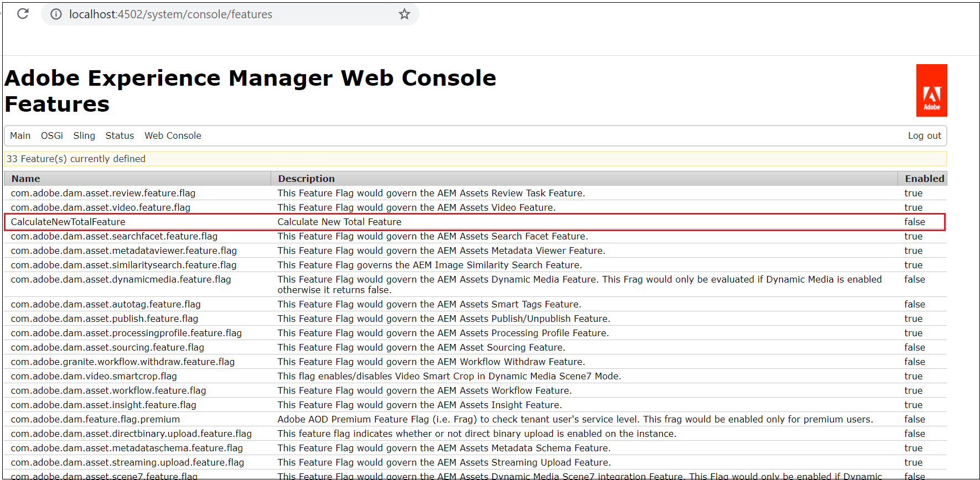Click the Log out link
This screenshot has height=480, width=980.
924,135
